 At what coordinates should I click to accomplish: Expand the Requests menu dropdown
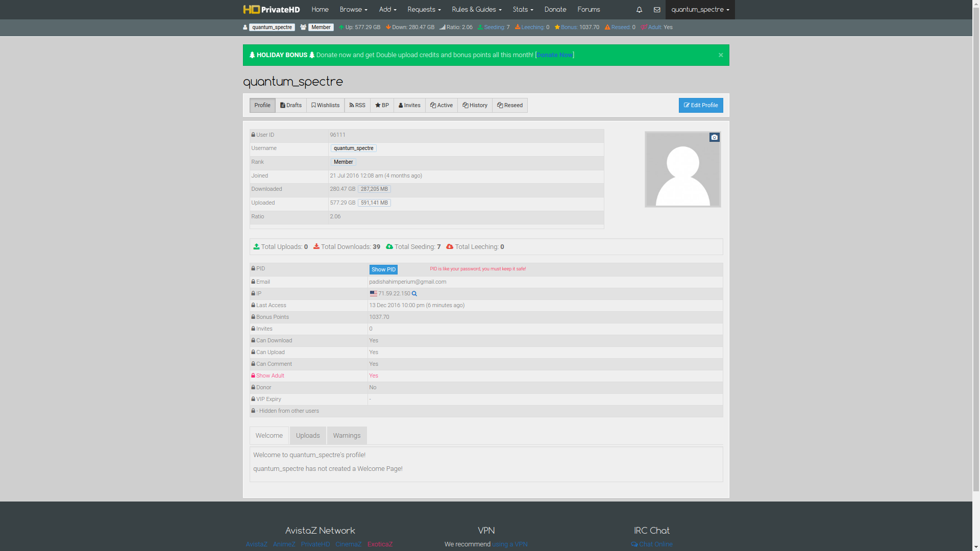click(x=424, y=10)
